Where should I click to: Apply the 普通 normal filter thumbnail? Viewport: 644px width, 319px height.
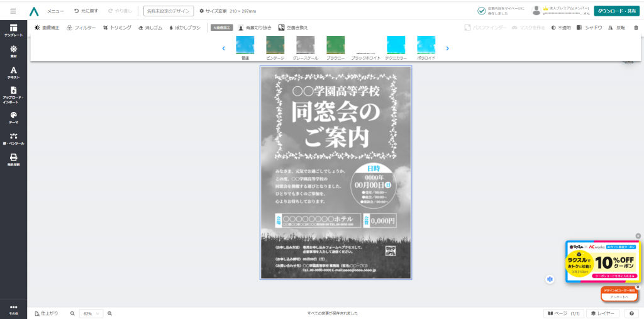coord(245,45)
